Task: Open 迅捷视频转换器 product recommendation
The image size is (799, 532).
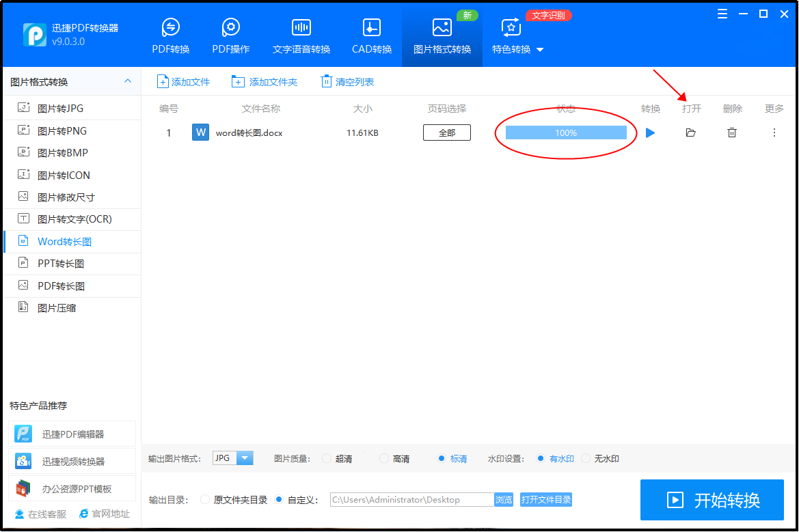Action: [x=72, y=461]
